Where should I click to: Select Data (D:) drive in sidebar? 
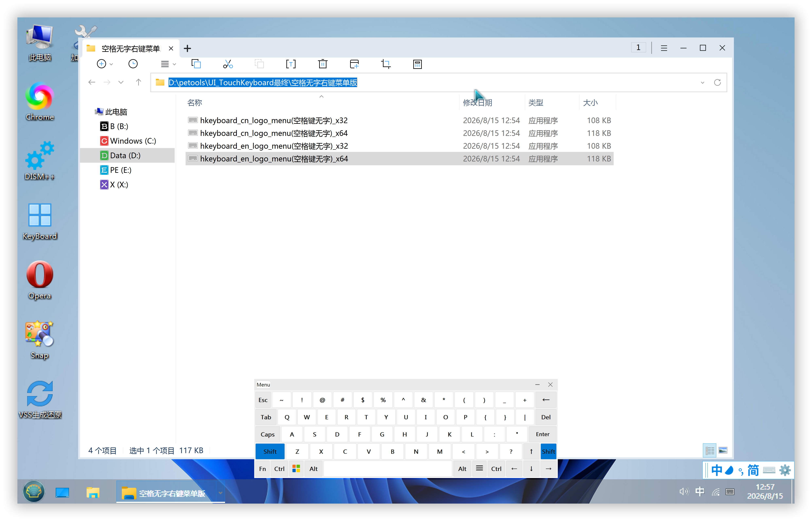[x=128, y=155]
